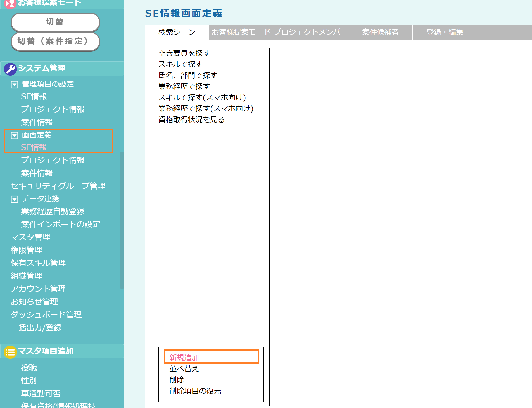Select 空き要員を探す search scene
Image resolution: width=532 pixels, height=408 pixels.
(x=184, y=53)
